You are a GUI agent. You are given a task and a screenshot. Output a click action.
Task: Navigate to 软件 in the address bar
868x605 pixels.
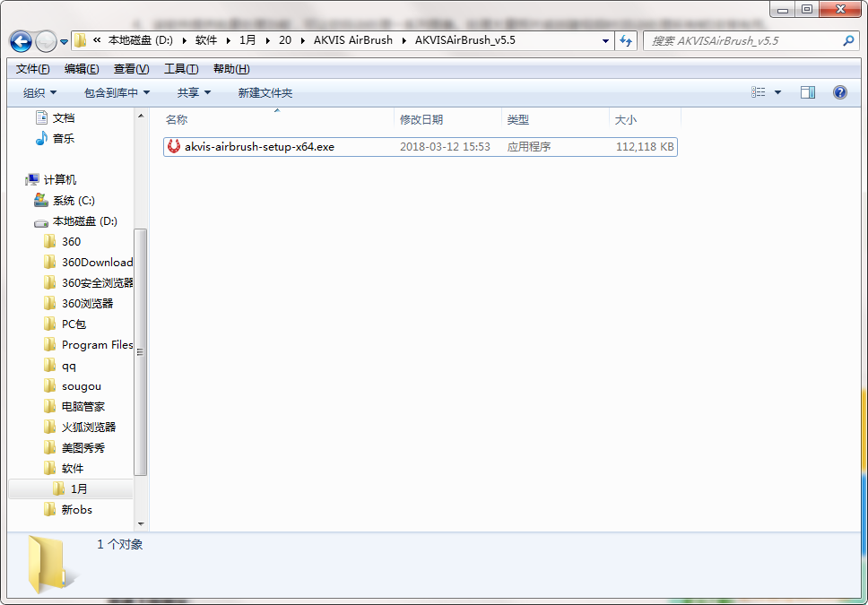[206, 40]
